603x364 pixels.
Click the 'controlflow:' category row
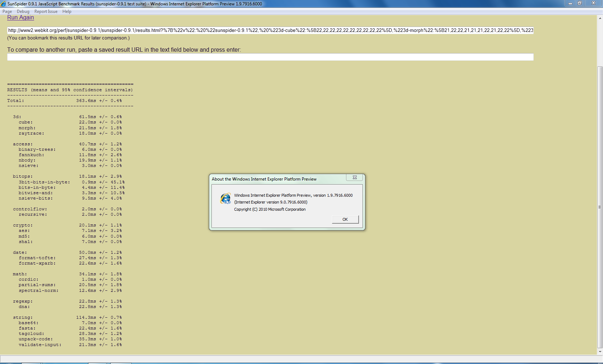[67, 209]
